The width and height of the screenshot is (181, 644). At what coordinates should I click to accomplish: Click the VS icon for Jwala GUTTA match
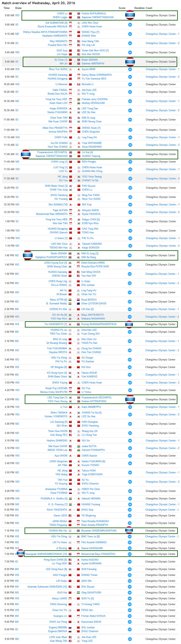(x=130, y=448)
